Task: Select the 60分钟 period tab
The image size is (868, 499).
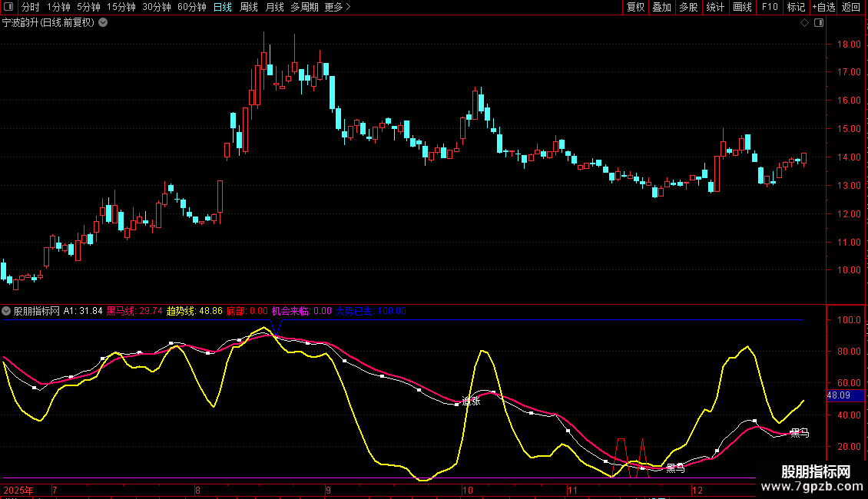Action: (191, 8)
